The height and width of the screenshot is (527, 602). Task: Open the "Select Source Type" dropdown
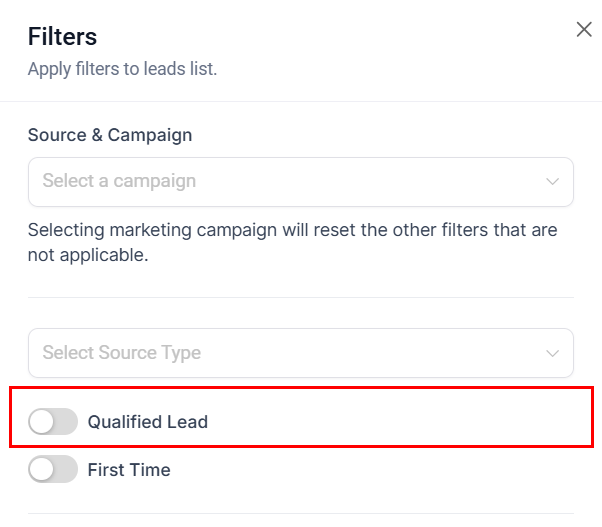click(300, 353)
